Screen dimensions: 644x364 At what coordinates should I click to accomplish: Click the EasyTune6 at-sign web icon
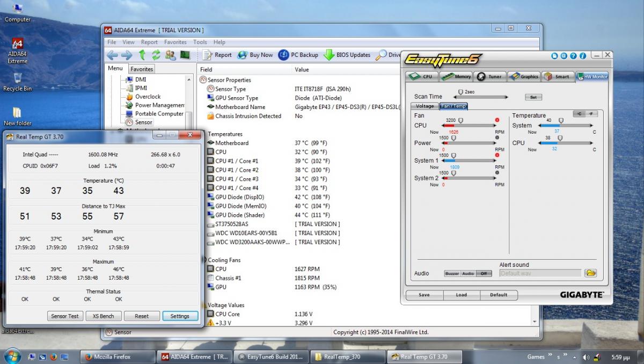[x=564, y=56]
